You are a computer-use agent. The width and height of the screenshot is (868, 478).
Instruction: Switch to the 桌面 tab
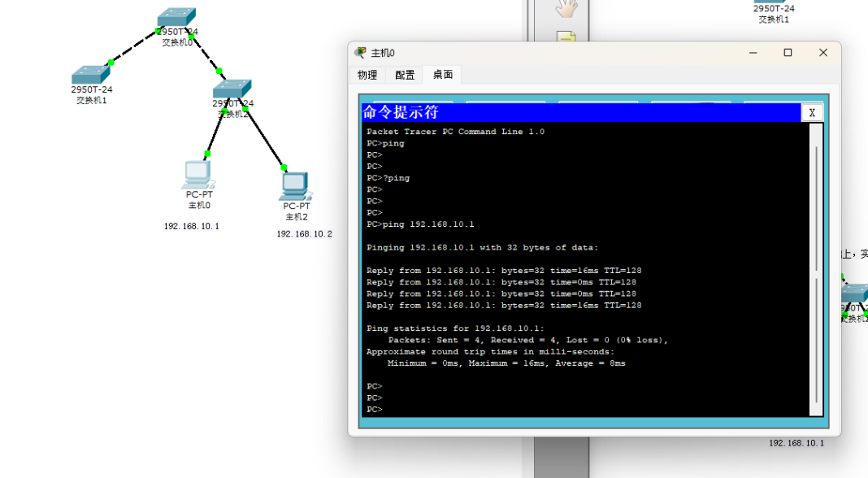(443, 74)
